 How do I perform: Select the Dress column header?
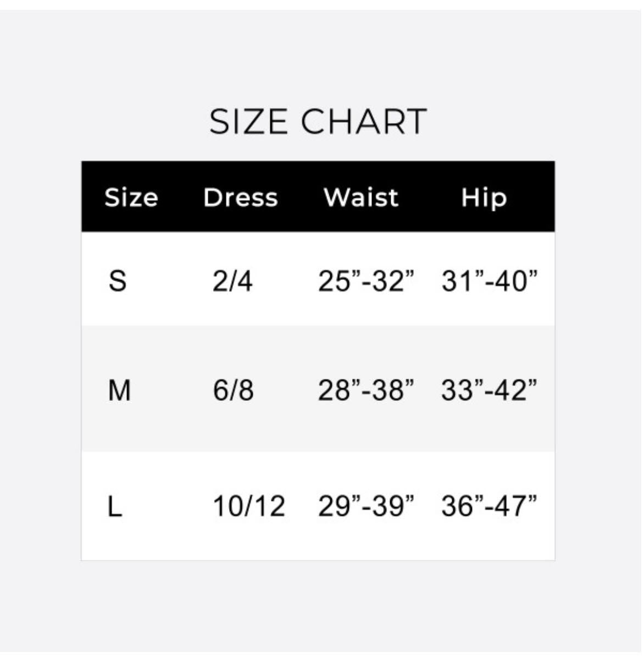(x=240, y=197)
